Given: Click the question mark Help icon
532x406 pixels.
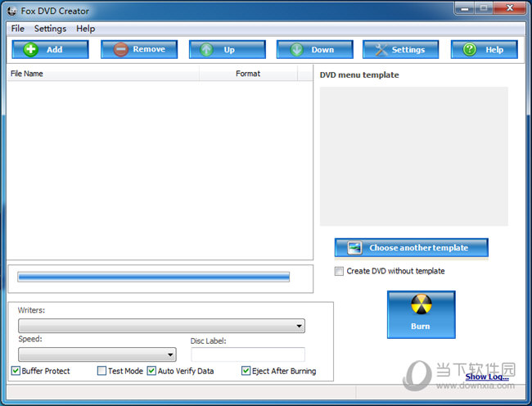Looking at the screenshot, I should point(470,49).
